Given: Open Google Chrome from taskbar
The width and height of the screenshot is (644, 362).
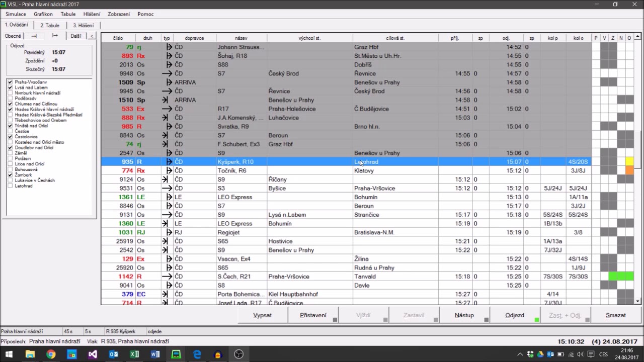Looking at the screenshot, I should 51,354.
